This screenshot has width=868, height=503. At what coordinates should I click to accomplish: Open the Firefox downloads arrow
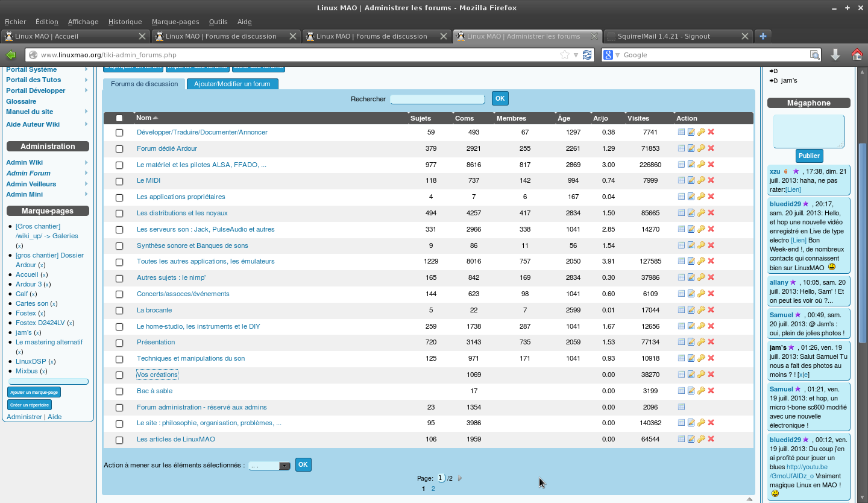[x=835, y=55]
